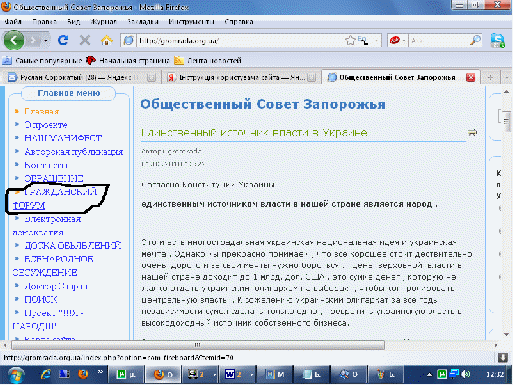This screenshot has height=385, width=513.
Task: Click the search magnifier icon in search box
Action: (x=475, y=40)
